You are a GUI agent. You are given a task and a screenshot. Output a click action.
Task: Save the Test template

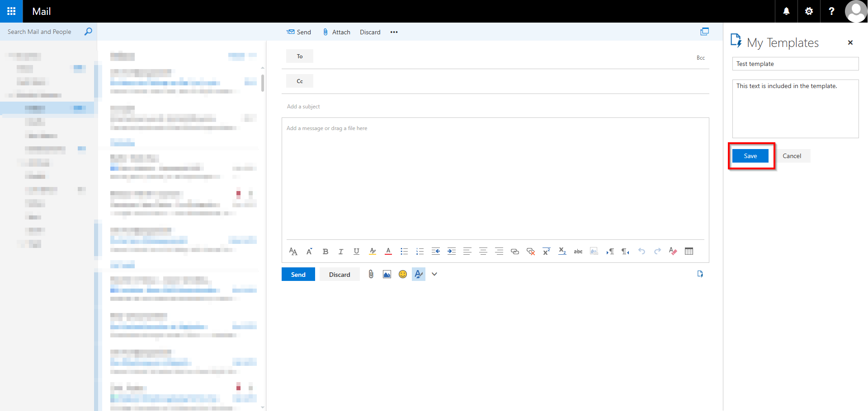pyautogui.click(x=750, y=155)
